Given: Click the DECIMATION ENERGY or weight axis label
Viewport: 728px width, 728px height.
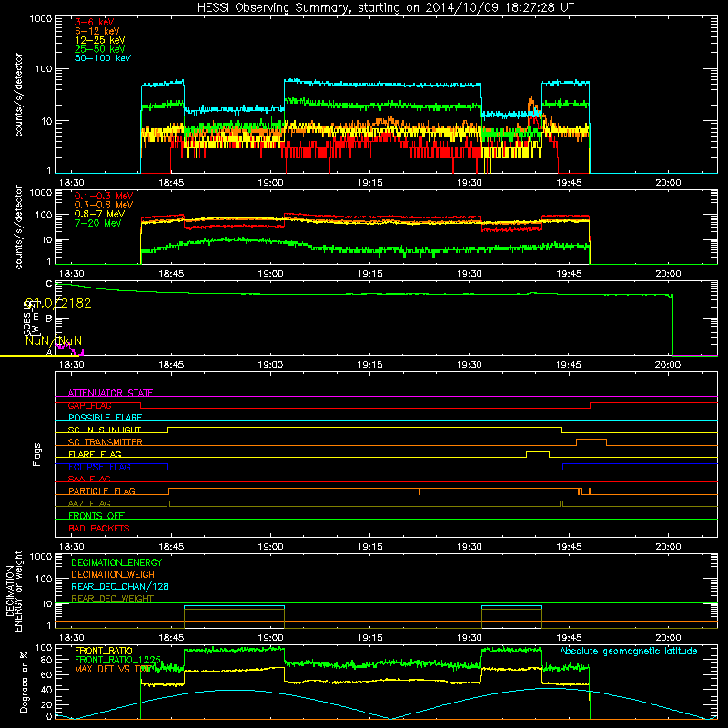Looking at the screenshot, I should coord(14,591).
